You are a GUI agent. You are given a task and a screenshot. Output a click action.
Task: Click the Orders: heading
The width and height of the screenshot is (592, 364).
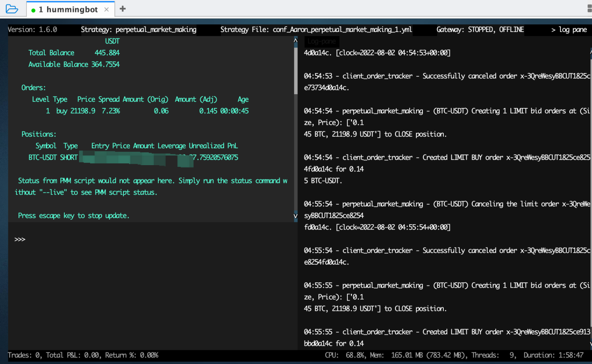coord(34,87)
